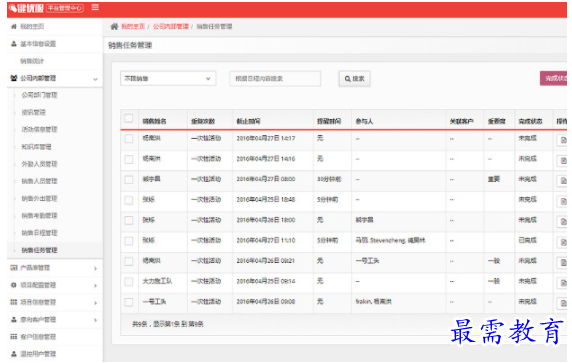Viewport: 572px width, 363px height.
Task: Click the 项目信息管理 grid icon
Action: tap(14, 302)
